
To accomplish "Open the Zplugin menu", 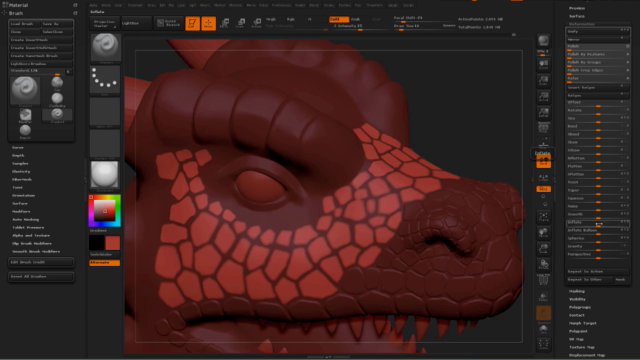I will (x=393, y=5).
